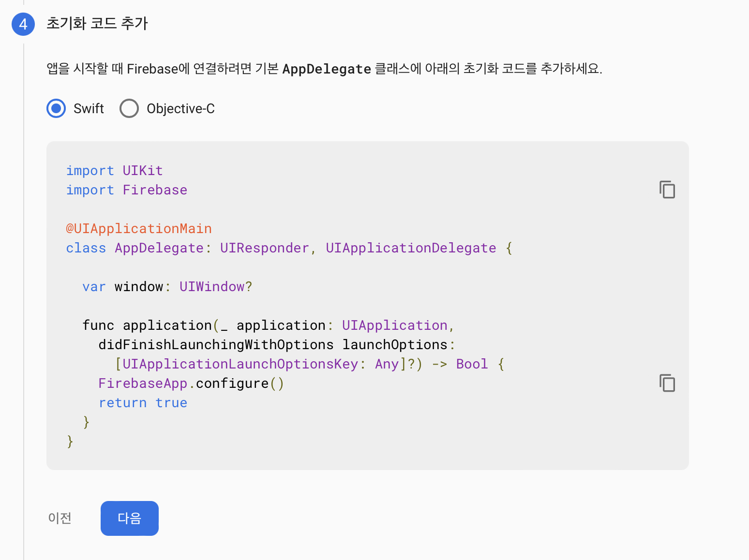749x560 pixels.
Task: Copy FirebaseApp.configure() using the lower copy icon
Action: 667,383
